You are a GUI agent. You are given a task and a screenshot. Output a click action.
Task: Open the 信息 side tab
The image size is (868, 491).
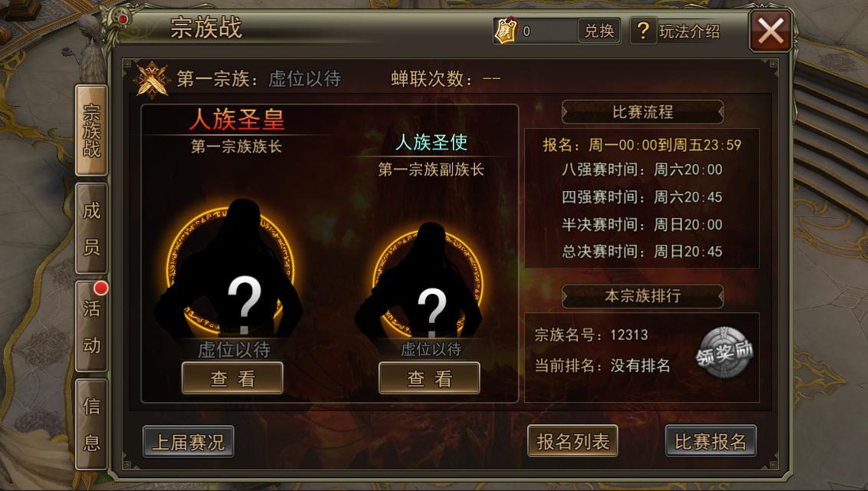[91, 424]
